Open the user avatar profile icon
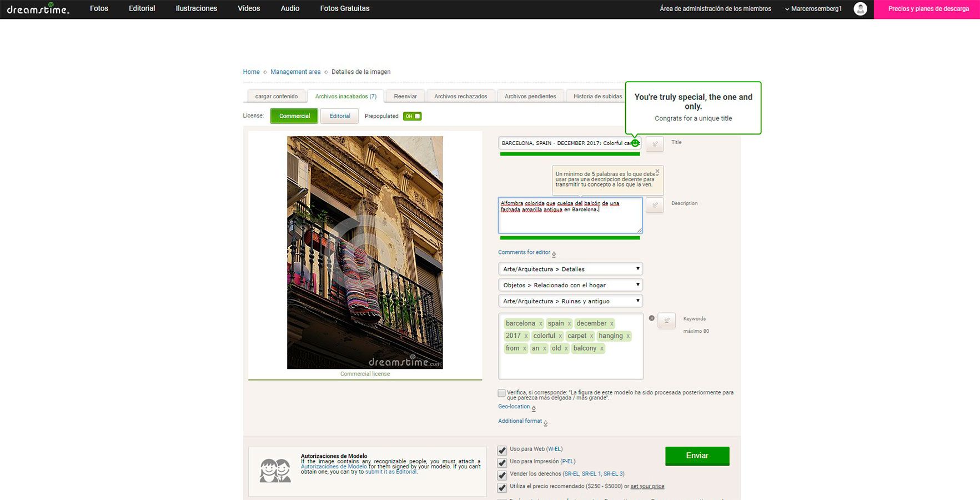Viewport: 980px width, 500px height. click(x=860, y=9)
